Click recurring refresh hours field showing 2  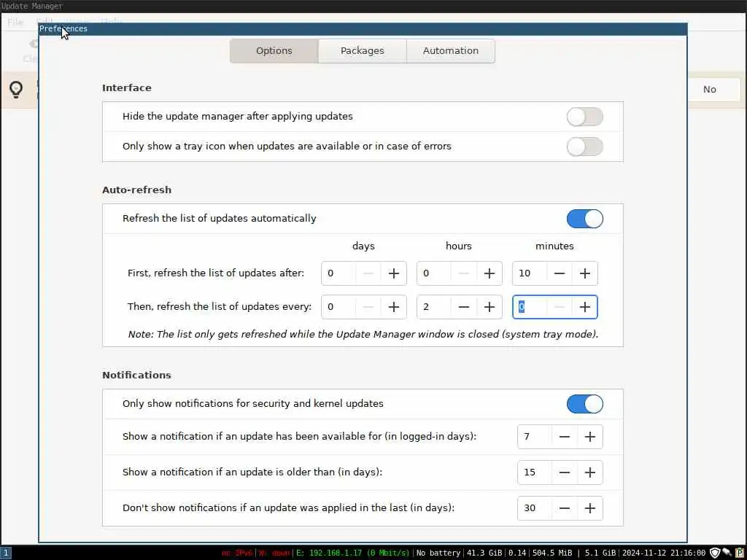point(434,307)
